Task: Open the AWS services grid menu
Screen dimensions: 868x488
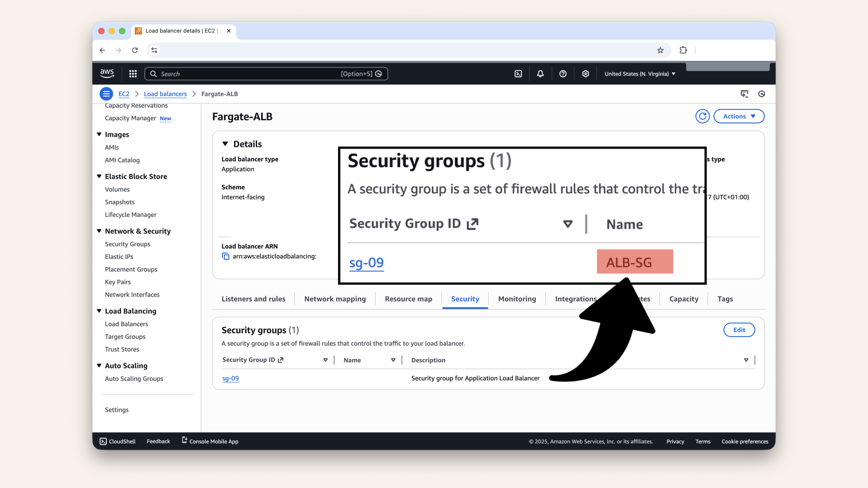Action: [132, 74]
